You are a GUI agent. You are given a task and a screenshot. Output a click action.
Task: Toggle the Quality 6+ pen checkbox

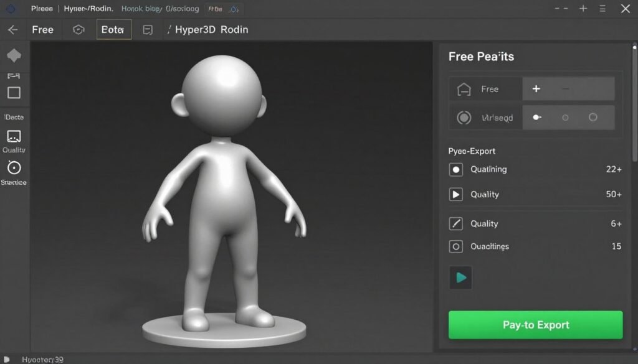(x=455, y=223)
